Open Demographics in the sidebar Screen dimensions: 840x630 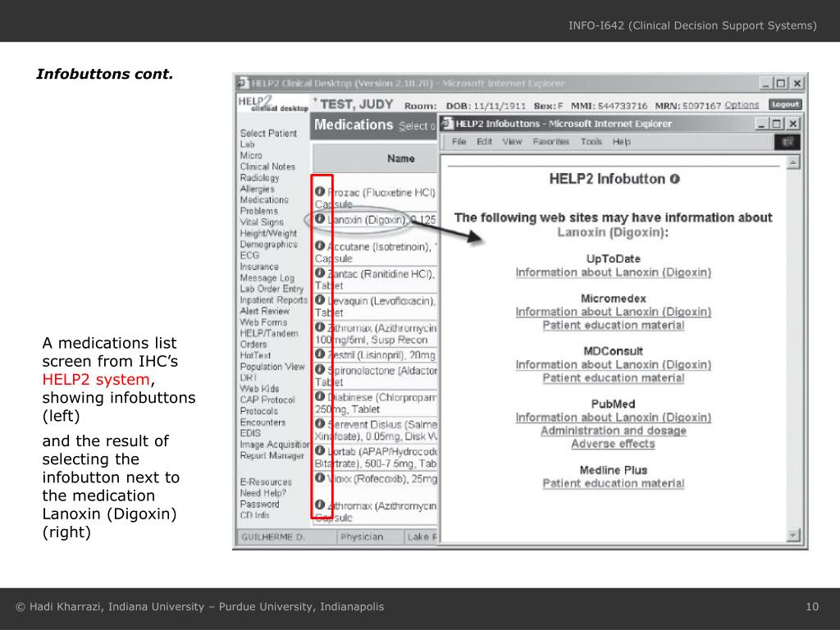(269, 244)
